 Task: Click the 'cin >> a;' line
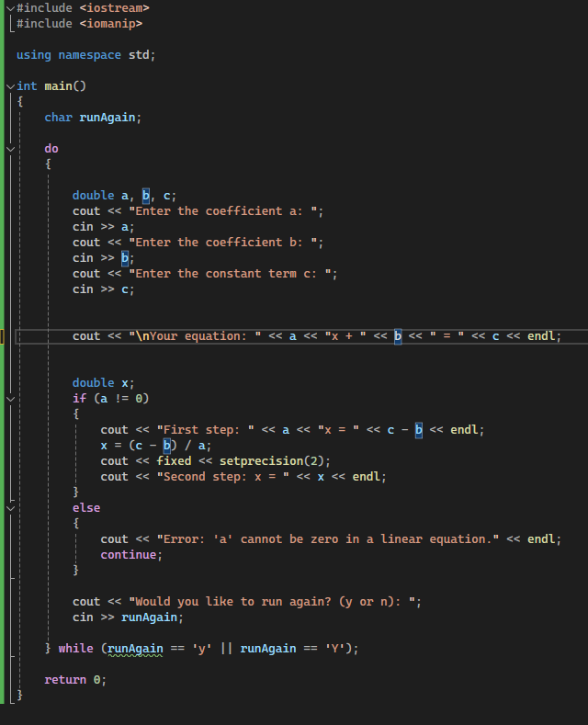click(x=104, y=227)
